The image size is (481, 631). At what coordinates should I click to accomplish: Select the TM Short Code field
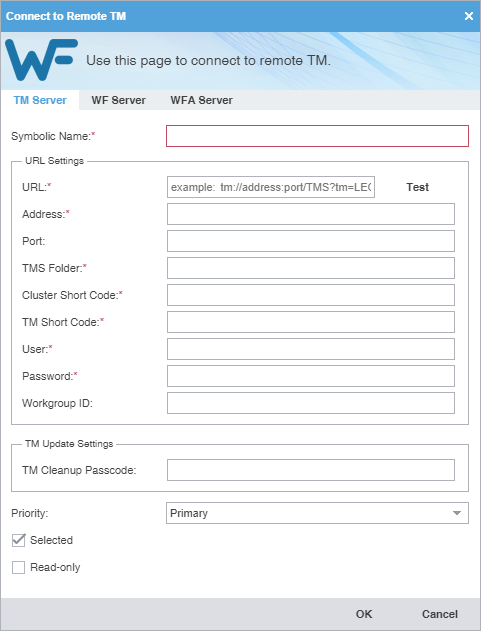click(x=311, y=322)
